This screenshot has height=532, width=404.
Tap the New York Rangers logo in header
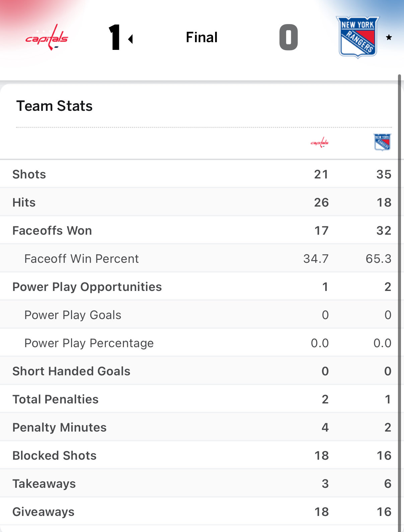[x=357, y=37]
